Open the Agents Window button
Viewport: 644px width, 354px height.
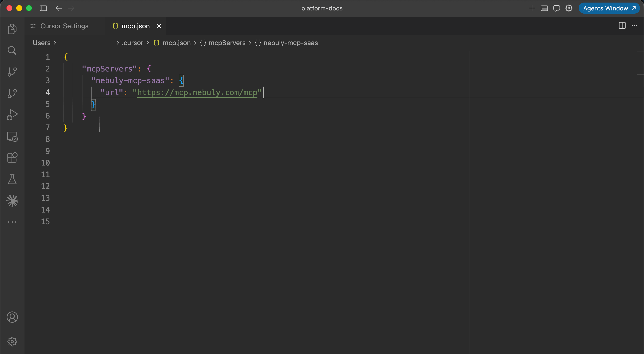pyautogui.click(x=609, y=8)
